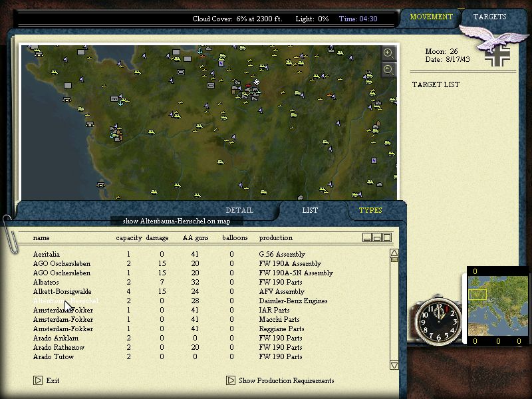Select Amsterdam-Fokker Reggiane Parts row
Viewport: 532px width, 399px height.
[x=184, y=329]
